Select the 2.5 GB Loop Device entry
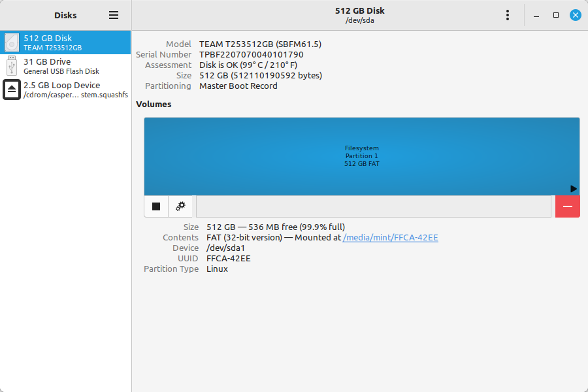This screenshot has width=588, height=392. tap(65, 90)
